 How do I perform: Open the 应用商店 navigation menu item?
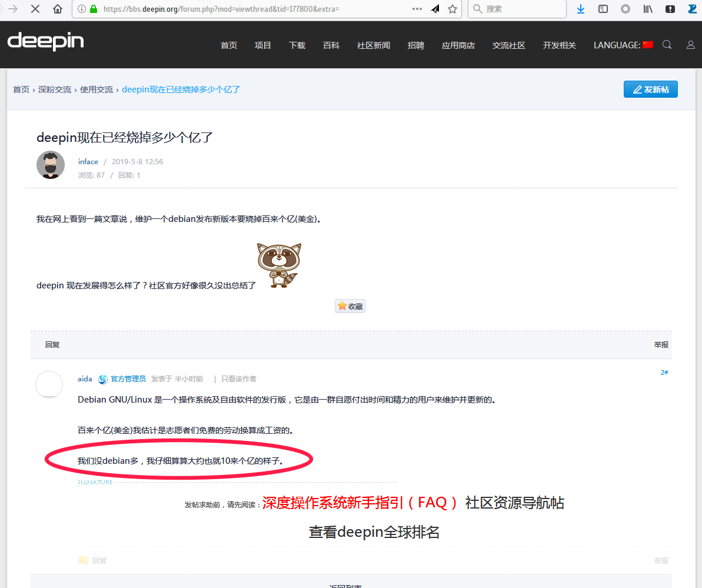tap(458, 45)
